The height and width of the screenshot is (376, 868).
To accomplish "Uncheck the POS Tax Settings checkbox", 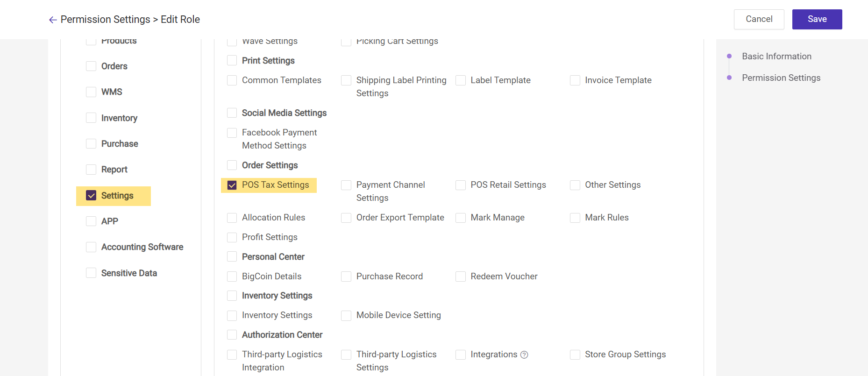I will coord(232,185).
